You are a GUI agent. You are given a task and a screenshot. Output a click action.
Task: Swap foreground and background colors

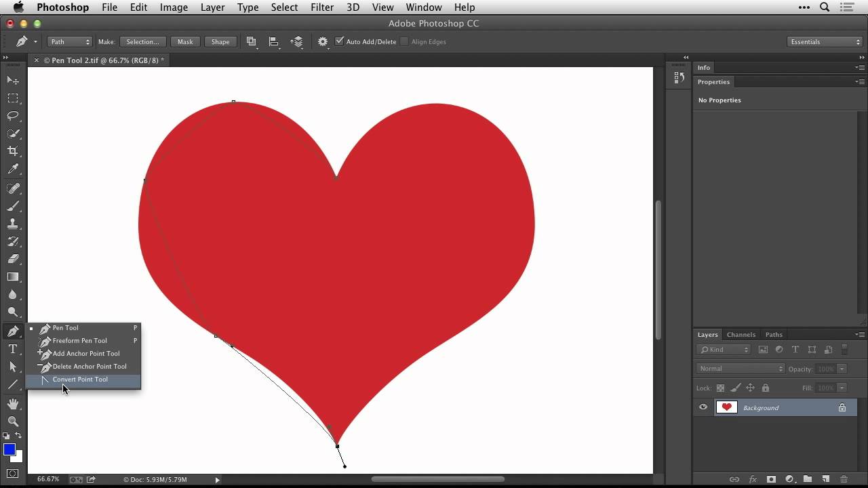click(19, 436)
